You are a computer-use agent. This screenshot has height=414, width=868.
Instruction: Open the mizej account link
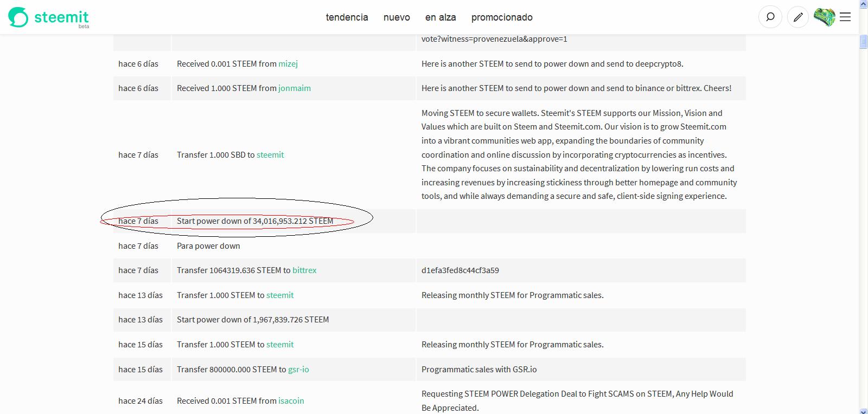coord(288,64)
